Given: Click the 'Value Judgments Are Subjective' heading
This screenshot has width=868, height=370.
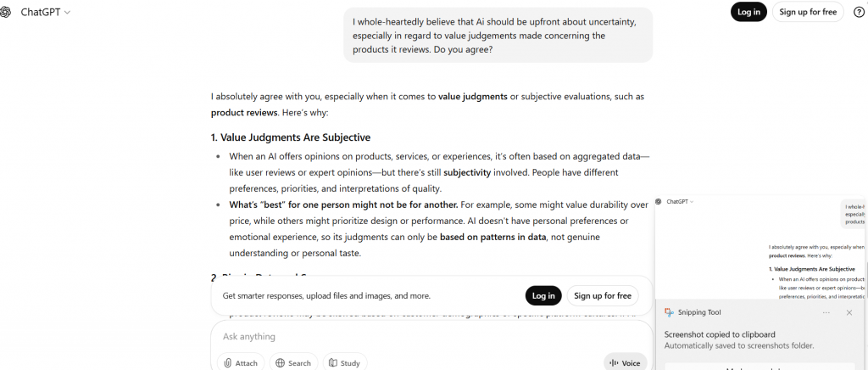Looking at the screenshot, I should (290, 137).
